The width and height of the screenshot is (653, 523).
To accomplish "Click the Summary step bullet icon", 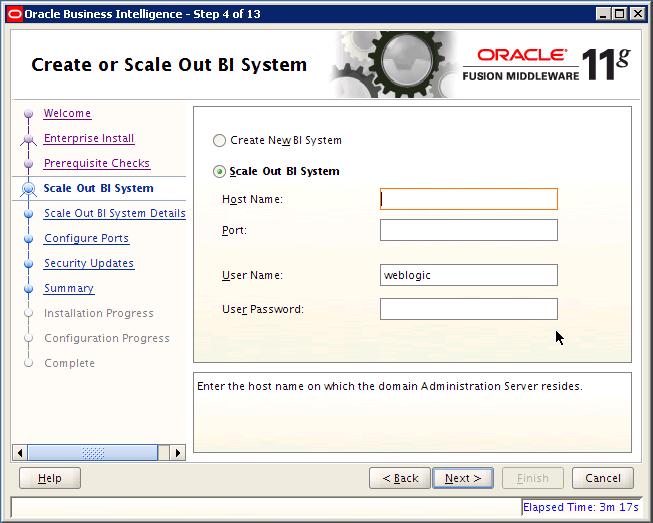I will [28, 289].
